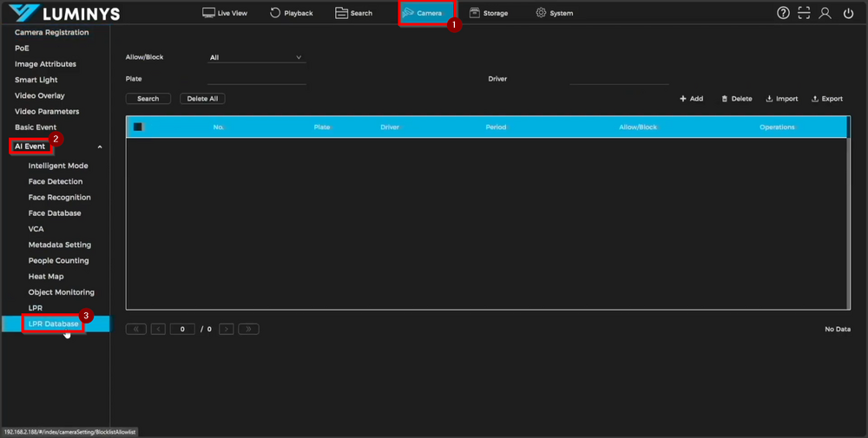Open the user account icon

click(x=825, y=13)
